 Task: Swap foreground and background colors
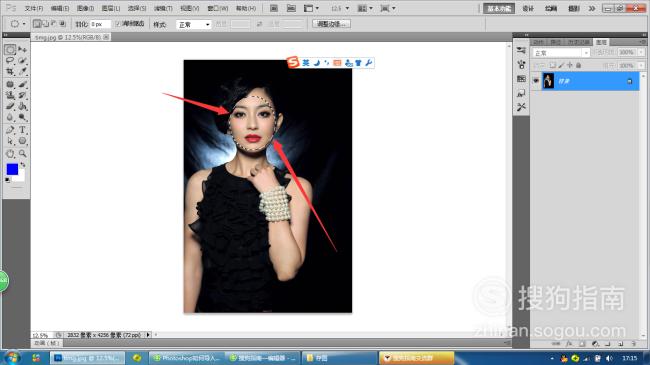23,165
